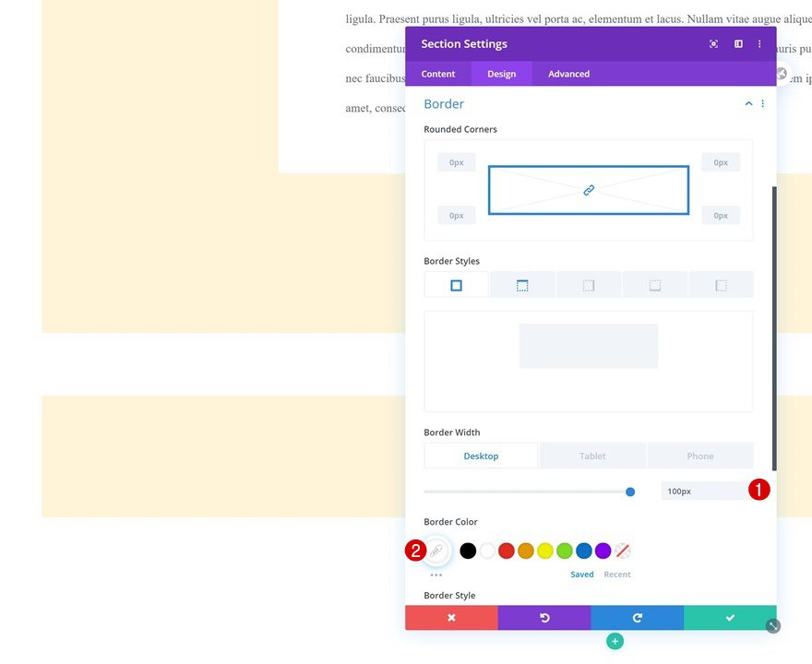Open Border section options three-dot menu
The height and width of the screenshot is (664, 812).
(x=762, y=103)
